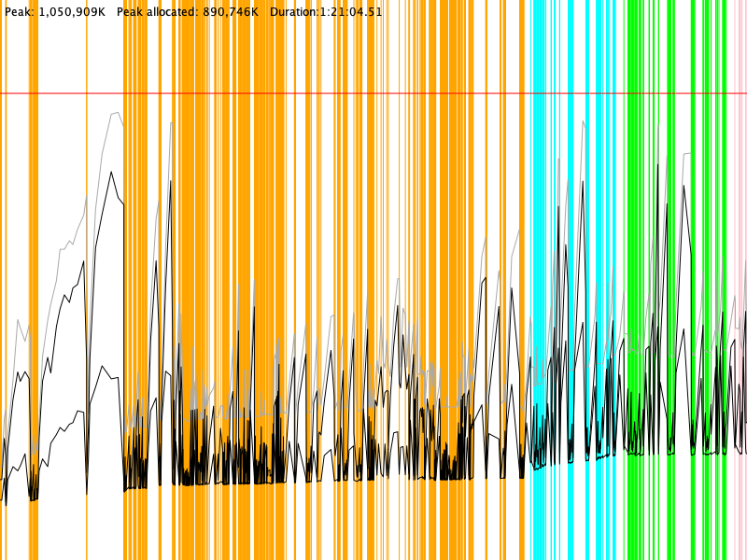The height and width of the screenshot is (560, 747).
Task: Click the rightmost green band
Action: coord(722,280)
